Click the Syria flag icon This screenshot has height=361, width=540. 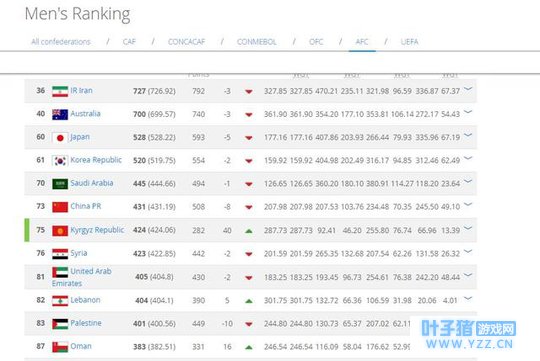[x=60, y=254]
